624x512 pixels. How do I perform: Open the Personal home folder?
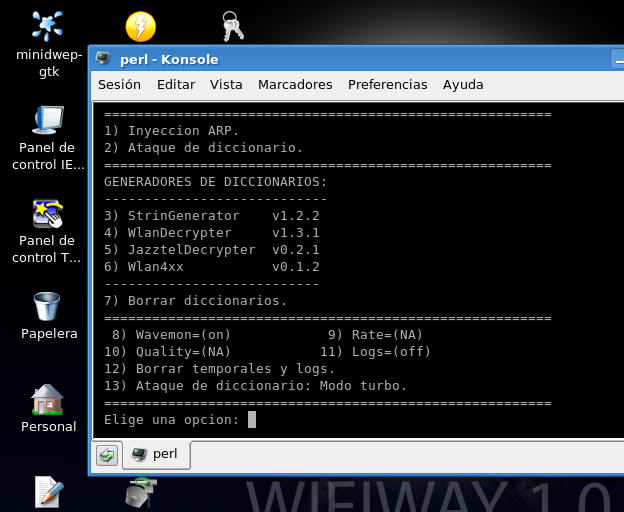[48, 399]
